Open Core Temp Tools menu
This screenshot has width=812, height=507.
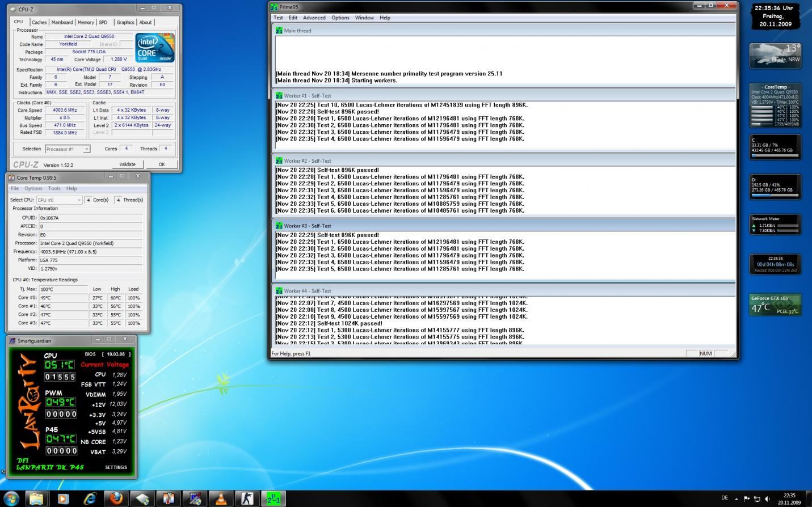(x=54, y=188)
